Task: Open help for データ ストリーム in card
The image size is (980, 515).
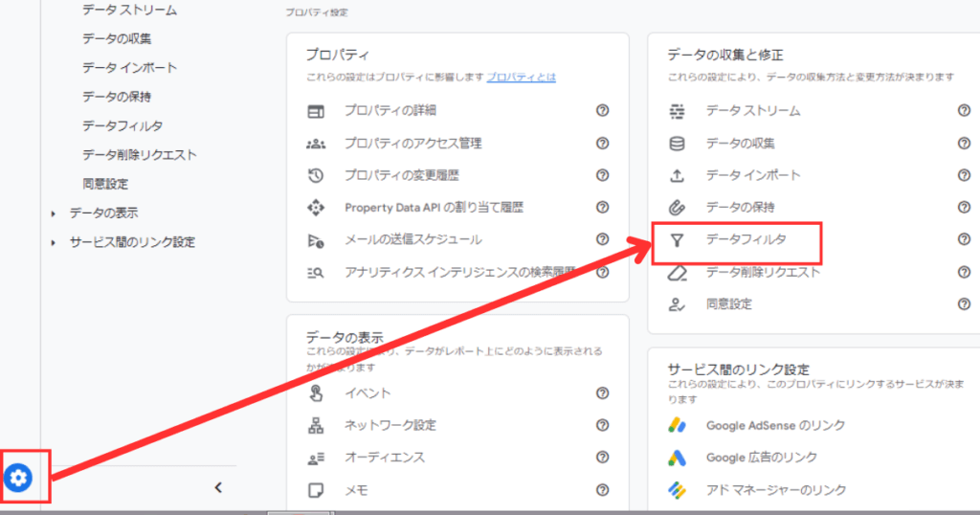Action: coord(965,111)
